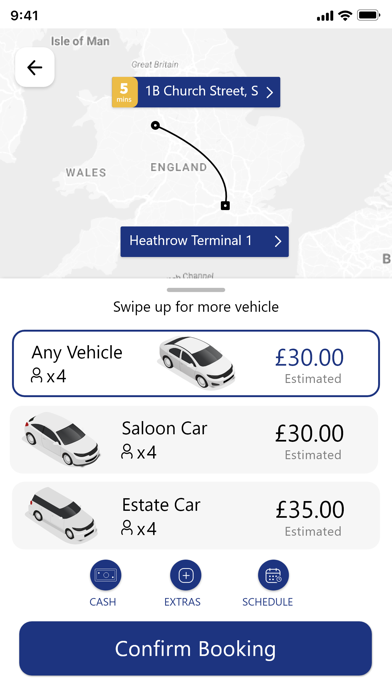This screenshot has width=392, height=696.
Task: Select the Estate Car option
Action: (196, 516)
